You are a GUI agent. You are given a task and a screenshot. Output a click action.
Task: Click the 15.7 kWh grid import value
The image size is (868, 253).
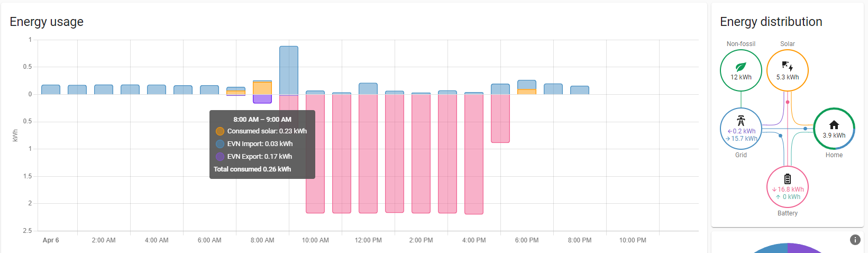click(x=742, y=139)
